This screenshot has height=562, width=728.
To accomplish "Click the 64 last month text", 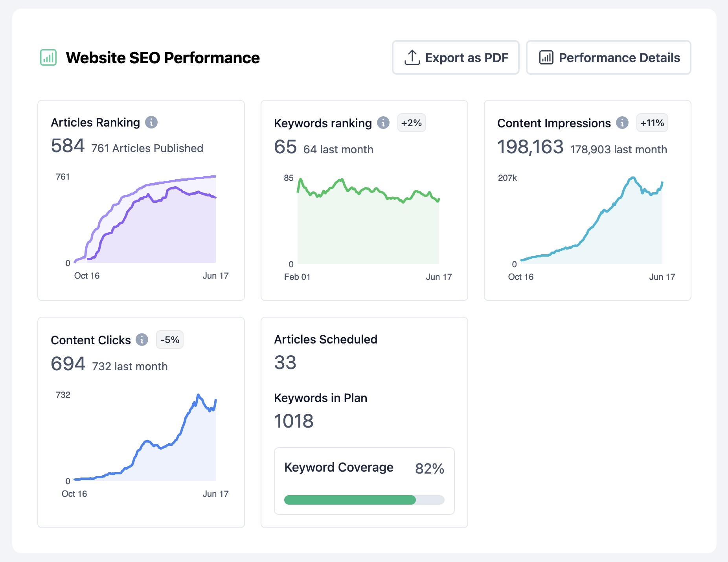I will click(x=338, y=149).
